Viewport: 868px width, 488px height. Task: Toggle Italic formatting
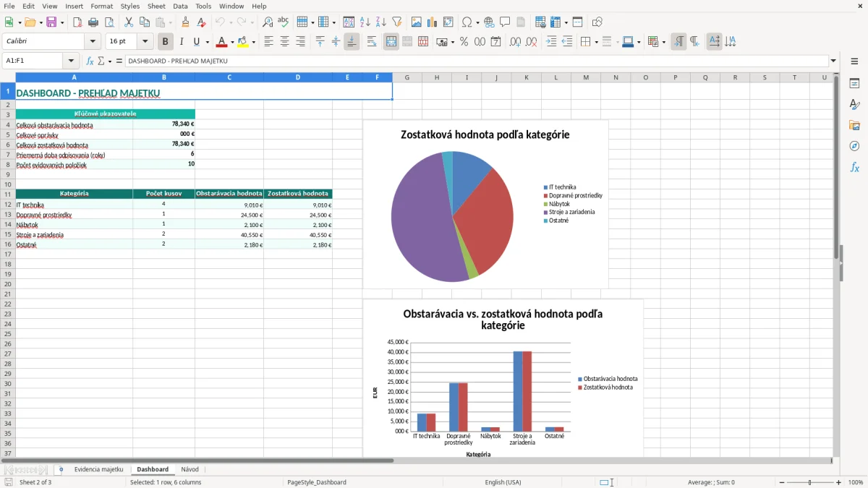click(182, 42)
